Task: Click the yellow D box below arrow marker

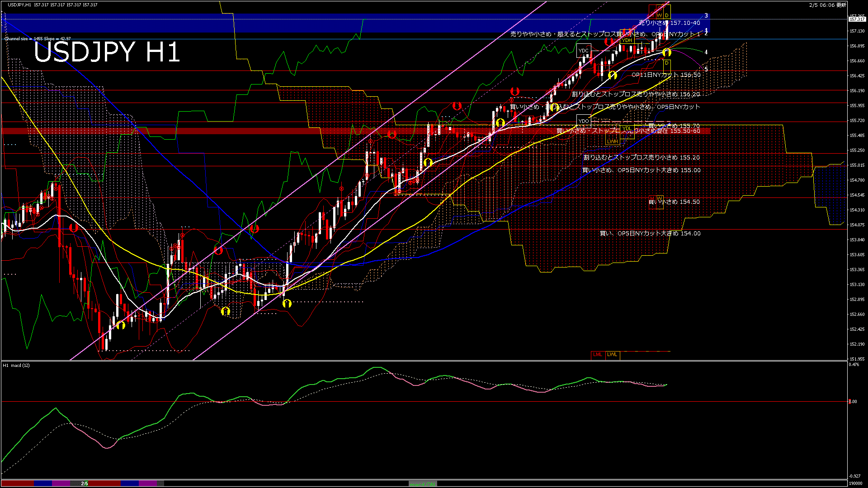Action: coord(666,63)
